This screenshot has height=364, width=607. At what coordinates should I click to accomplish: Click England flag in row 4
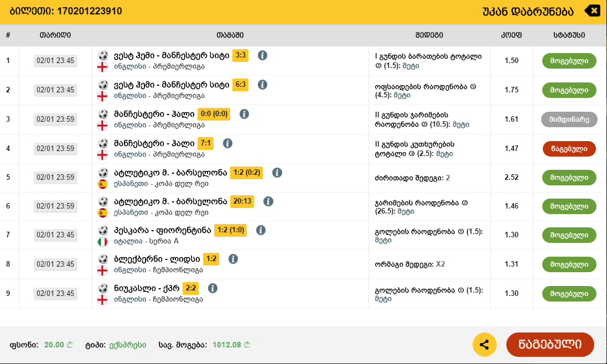tap(102, 155)
